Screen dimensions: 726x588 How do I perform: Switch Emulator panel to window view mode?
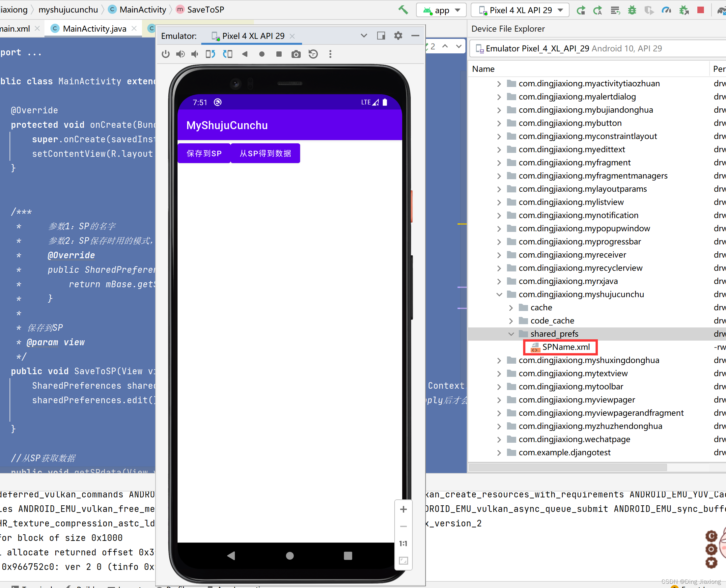coord(381,36)
